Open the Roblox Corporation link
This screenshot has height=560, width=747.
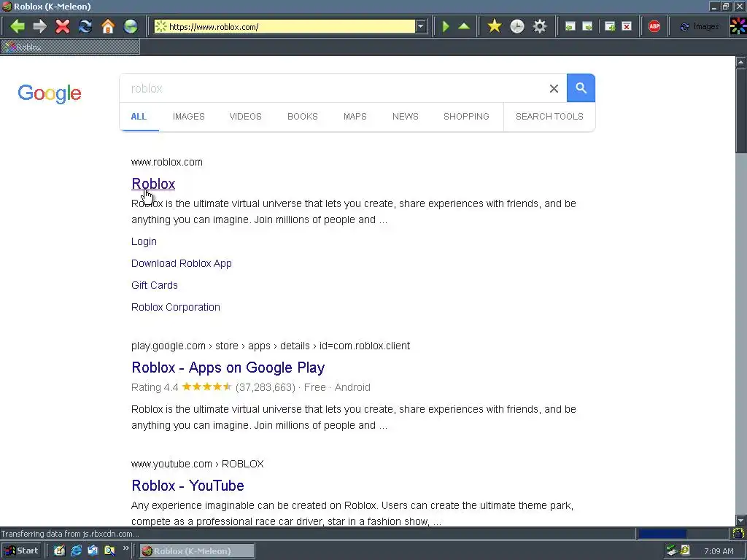[x=176, y=307]
